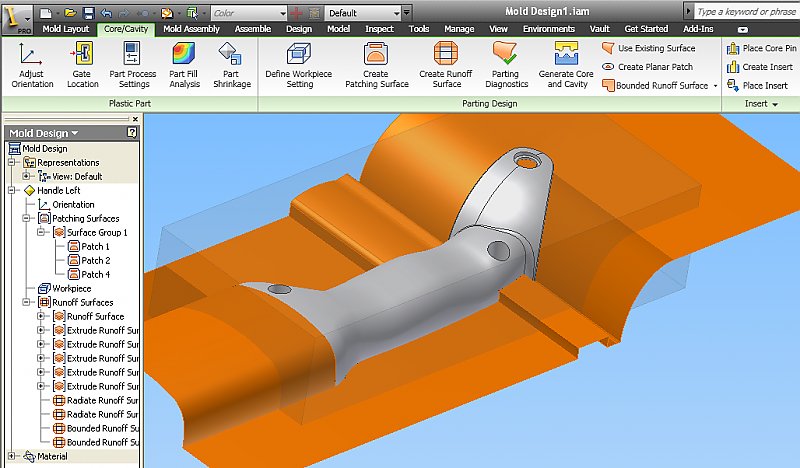Choose Place Insert
800x468 pixels.
click(758, 85)
